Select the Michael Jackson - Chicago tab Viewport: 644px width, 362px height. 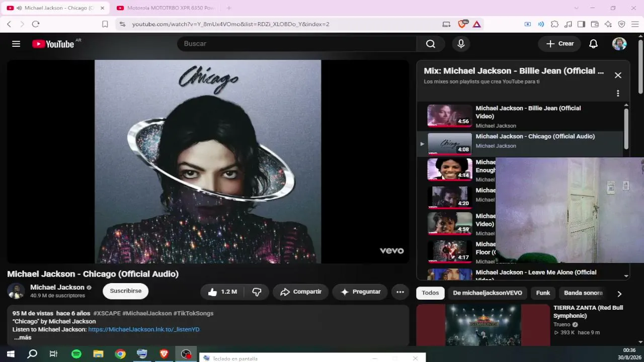click(55, 8)
